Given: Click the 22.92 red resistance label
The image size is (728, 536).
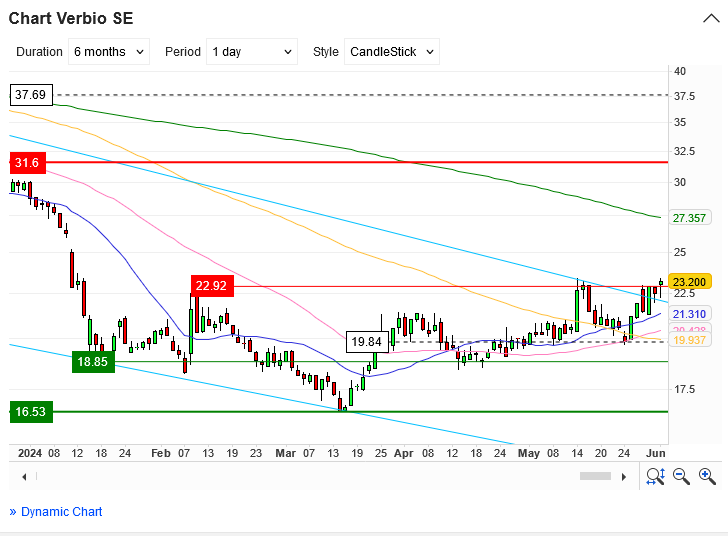Looking at the screenshot, I should tap(212, 286).
